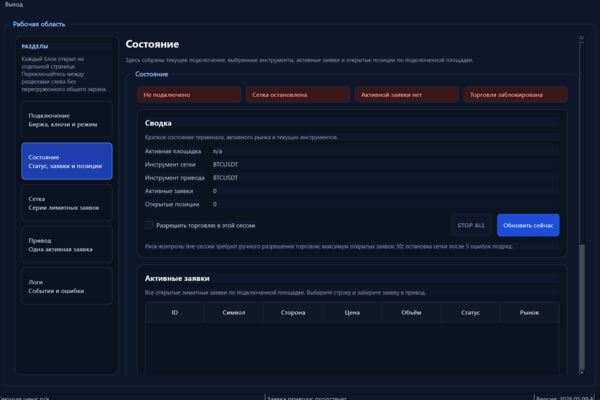Sort table by Статус column header
This screenshot has width=600, height=400.
coord(470,312)
